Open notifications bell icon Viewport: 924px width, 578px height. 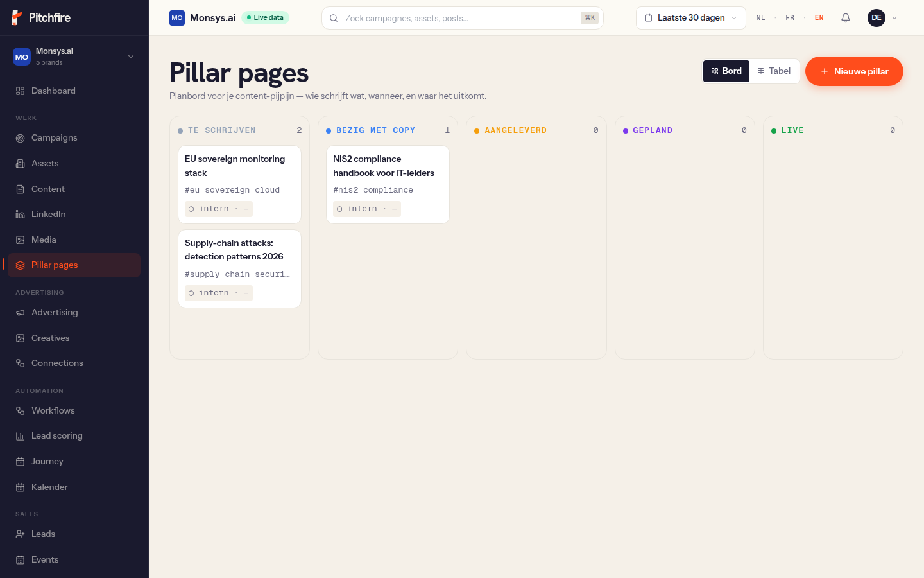point(846,18)
